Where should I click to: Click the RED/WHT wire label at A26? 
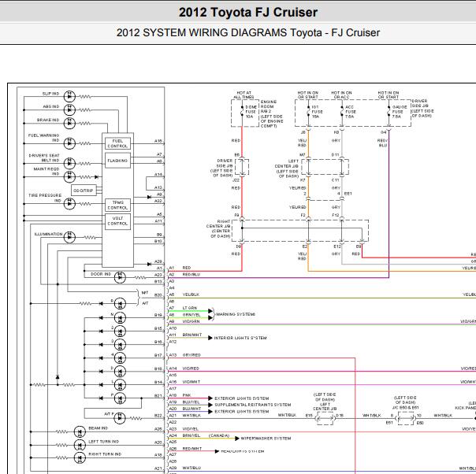click(x=192, y=449)
